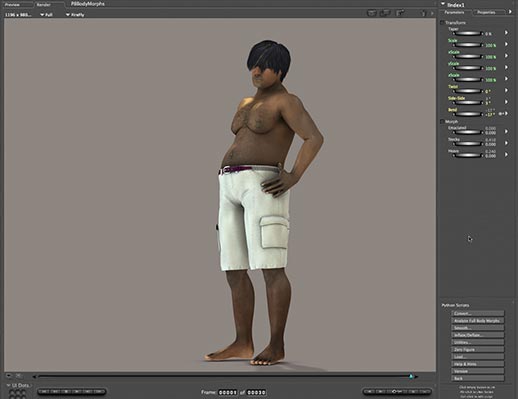Open the Twist parameter arrow menu
The width and height of the screenshot is (518, 399).
[506, 90]
